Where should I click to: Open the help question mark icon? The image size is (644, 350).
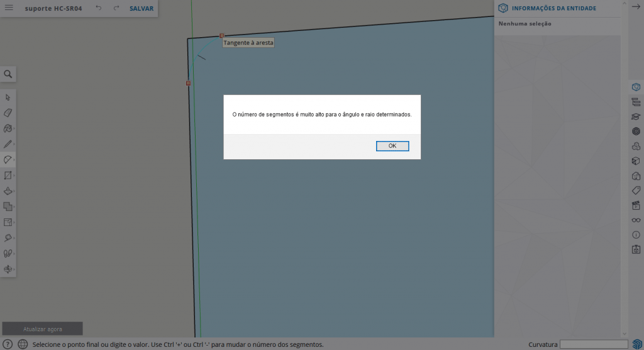[x=8, y=344]
